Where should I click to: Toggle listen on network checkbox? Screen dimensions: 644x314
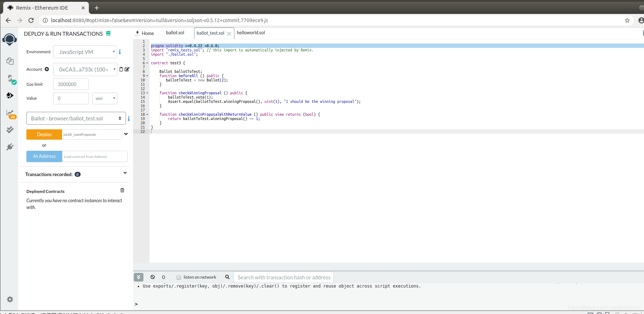pyautogui.click(x=179, y=278)
